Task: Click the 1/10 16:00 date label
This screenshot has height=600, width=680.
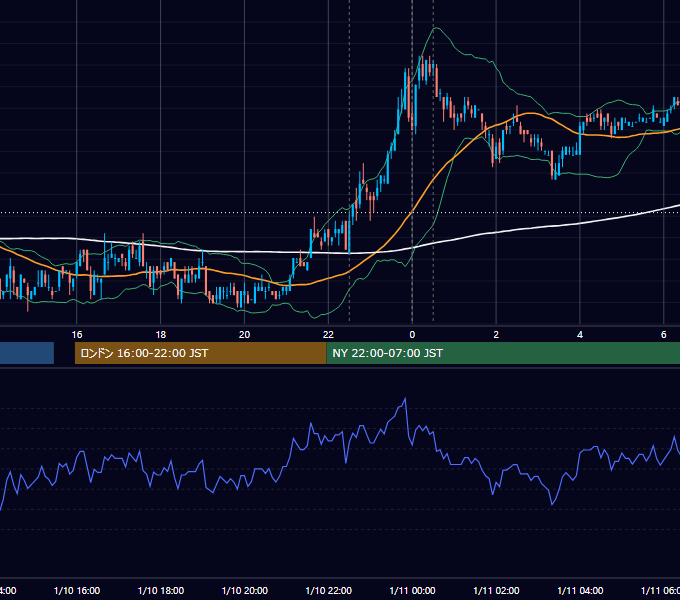Action: [77, 591]
